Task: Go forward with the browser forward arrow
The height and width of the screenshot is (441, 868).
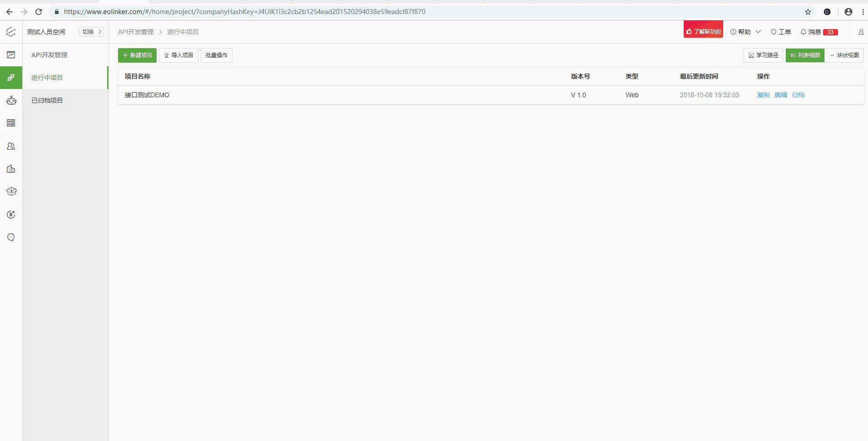Action: coord(24,12)
